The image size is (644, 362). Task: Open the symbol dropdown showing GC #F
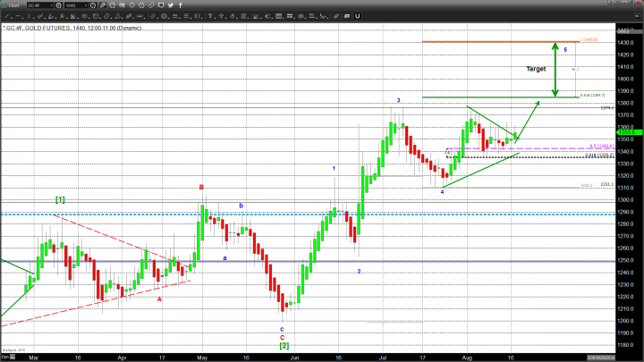click(37, 5)
